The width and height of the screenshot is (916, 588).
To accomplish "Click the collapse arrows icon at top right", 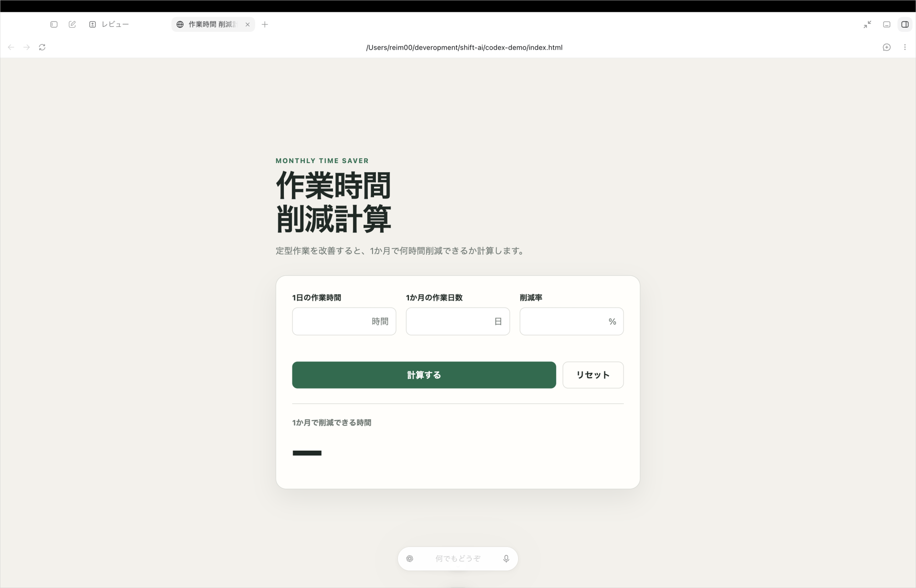I will (x=867, y=24).
